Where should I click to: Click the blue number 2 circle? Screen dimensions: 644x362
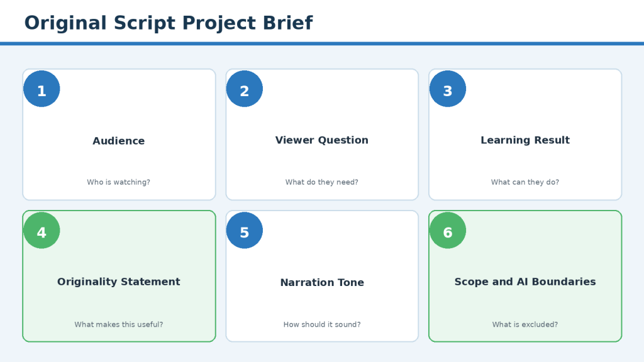click(245, 89)
